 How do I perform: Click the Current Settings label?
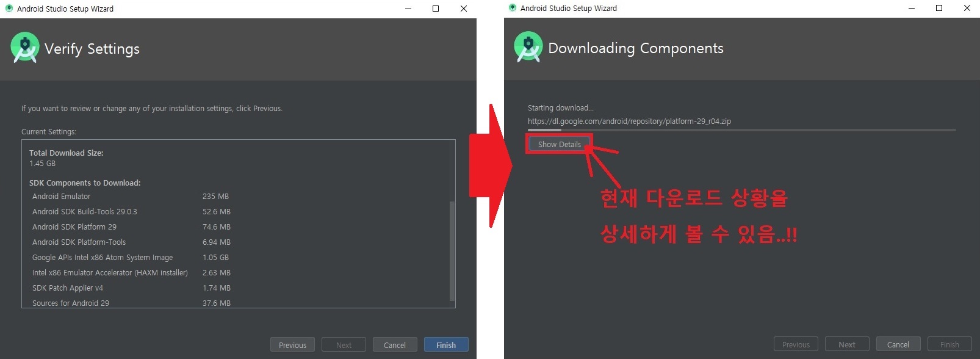[x=49, y=132]
